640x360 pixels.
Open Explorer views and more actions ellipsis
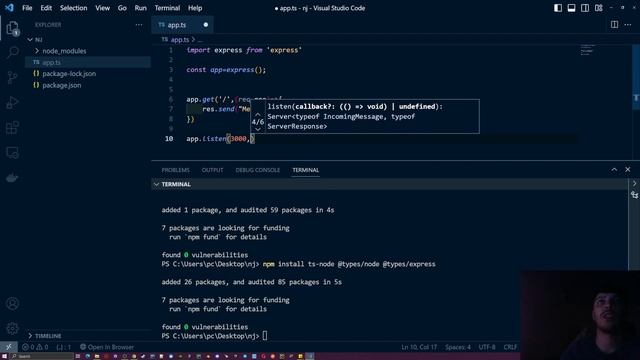[139, 24]
